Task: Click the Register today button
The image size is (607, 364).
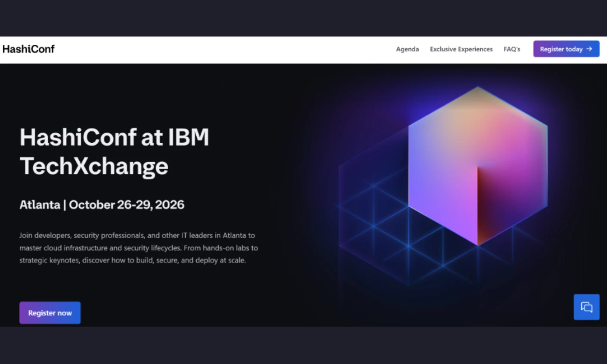Action: coord(566,49)
